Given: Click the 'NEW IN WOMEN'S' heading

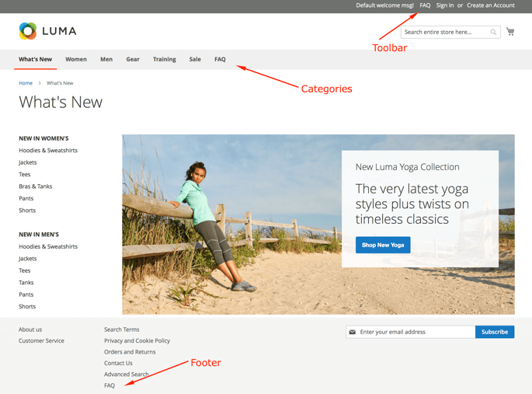Looking at the screenshot, I should (x=43, y=138).
